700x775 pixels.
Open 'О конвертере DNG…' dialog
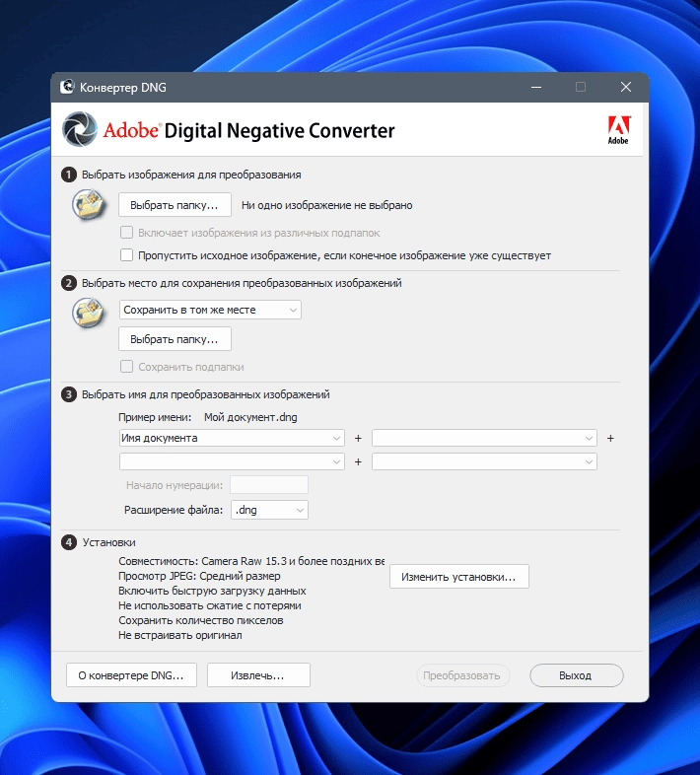pos(131,675)
